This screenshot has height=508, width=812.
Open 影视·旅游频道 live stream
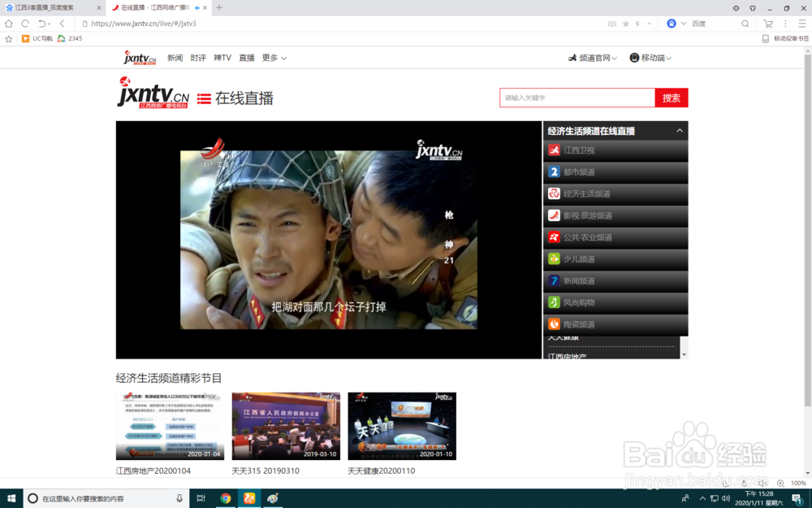coord(615,215)
